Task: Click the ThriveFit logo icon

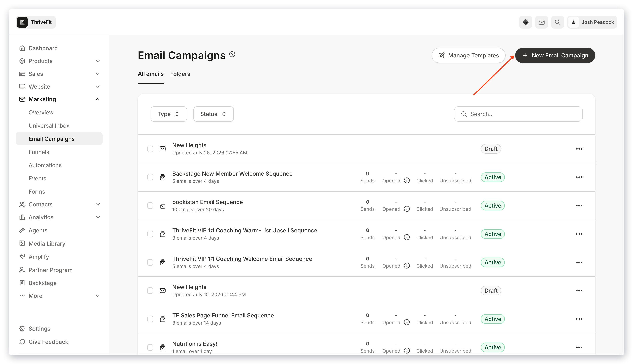Action: coord(22,22)
